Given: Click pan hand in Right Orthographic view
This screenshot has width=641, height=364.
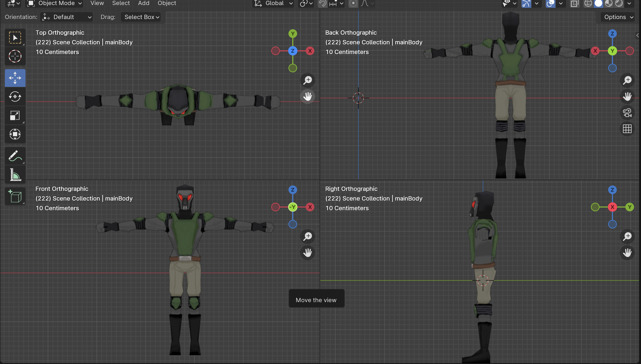Looking at the screenshot, I should point(627,252).
